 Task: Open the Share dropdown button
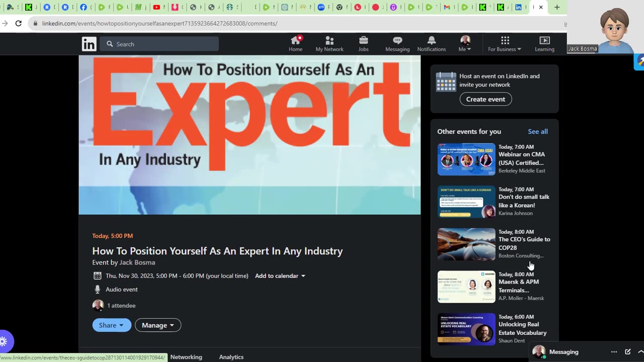tap(112, 325)
